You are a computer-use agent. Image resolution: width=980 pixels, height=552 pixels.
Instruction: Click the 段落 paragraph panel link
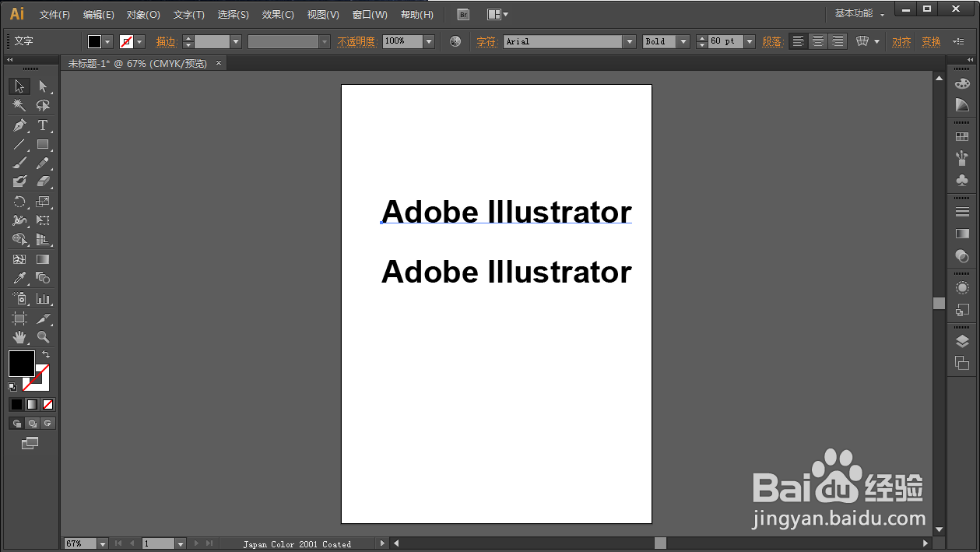point(772,41)
